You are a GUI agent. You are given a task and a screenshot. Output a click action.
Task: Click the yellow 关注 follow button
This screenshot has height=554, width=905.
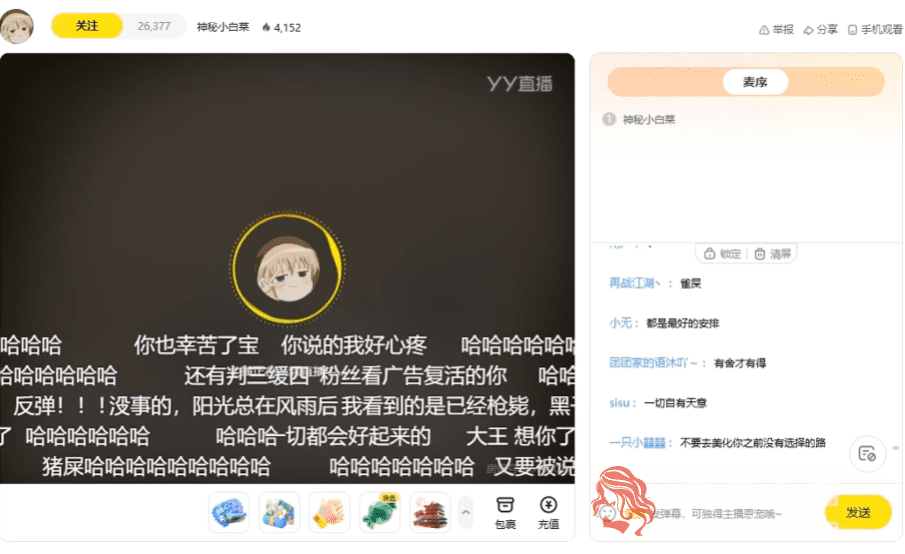tap(87, 26)
